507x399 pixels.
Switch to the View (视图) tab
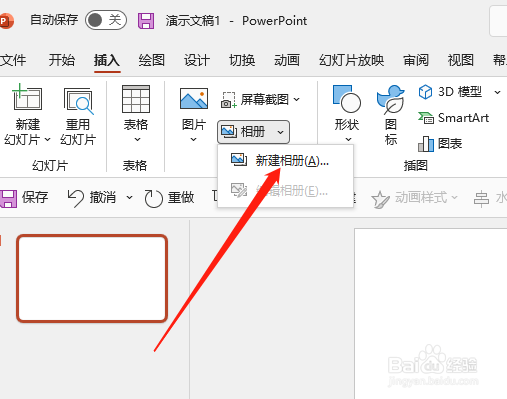point(461,60)
